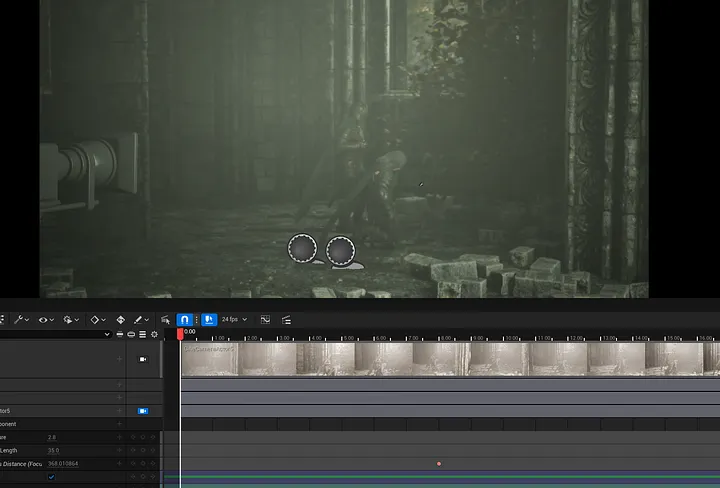Click the diamond key options icon

pos(95,320)
